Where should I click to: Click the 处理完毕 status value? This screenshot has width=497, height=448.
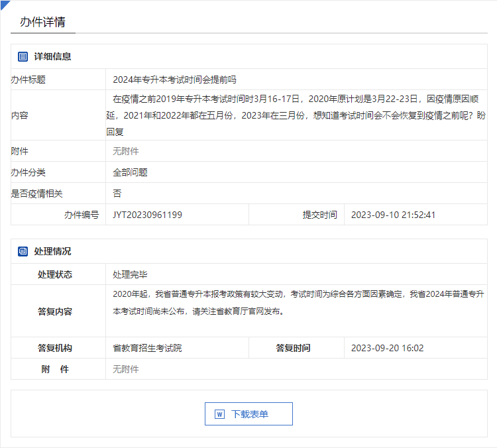130,274
